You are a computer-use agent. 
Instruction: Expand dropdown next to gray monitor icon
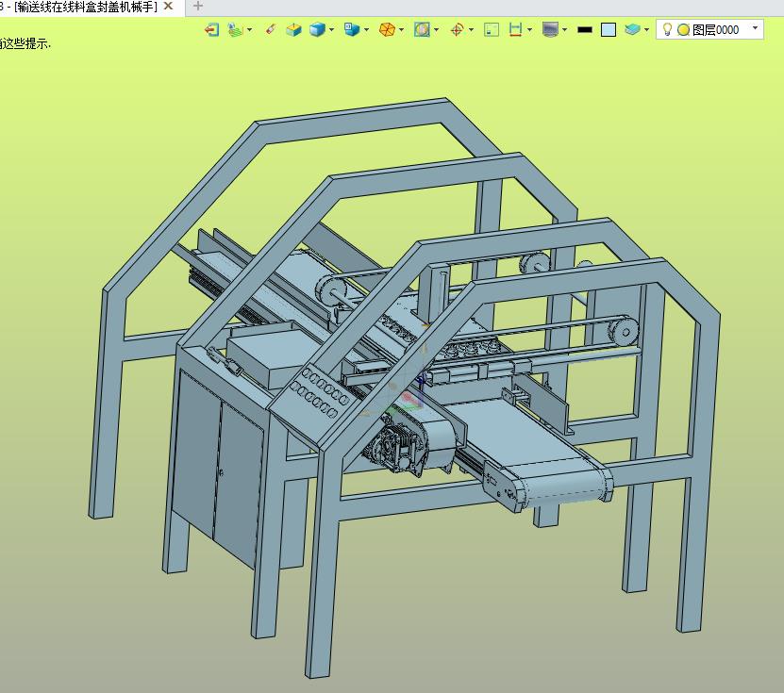click(x=564, y=30)
